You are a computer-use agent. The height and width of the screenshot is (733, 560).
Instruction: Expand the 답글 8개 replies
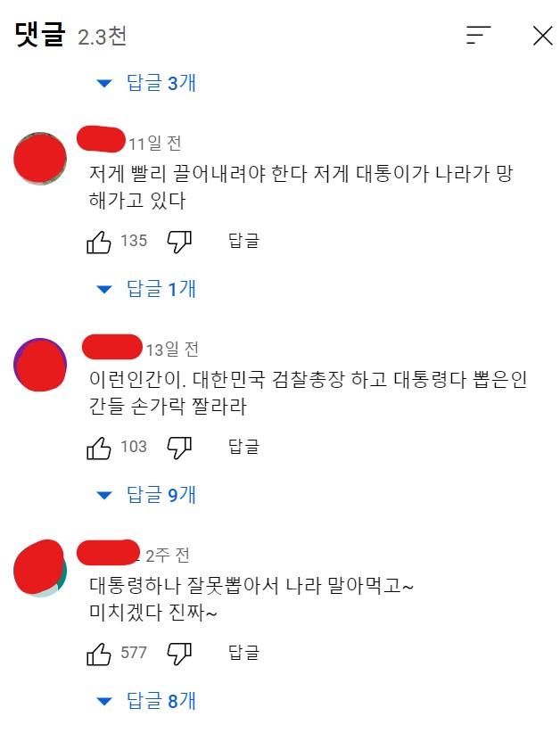pos(146,701)
